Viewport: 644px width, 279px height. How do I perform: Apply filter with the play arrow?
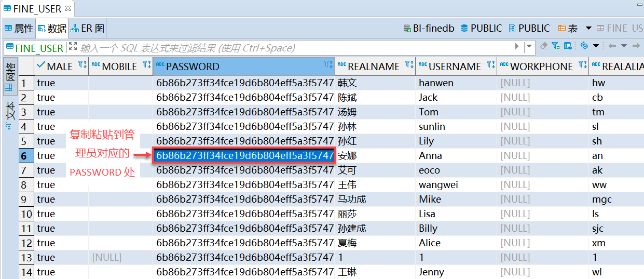(x=517, y=47)
